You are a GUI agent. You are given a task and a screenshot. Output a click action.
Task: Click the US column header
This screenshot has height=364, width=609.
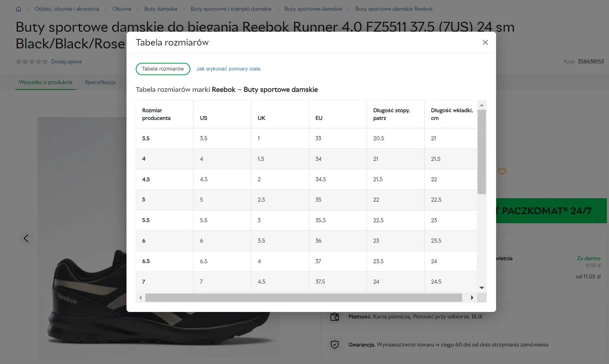click(222, 114)
